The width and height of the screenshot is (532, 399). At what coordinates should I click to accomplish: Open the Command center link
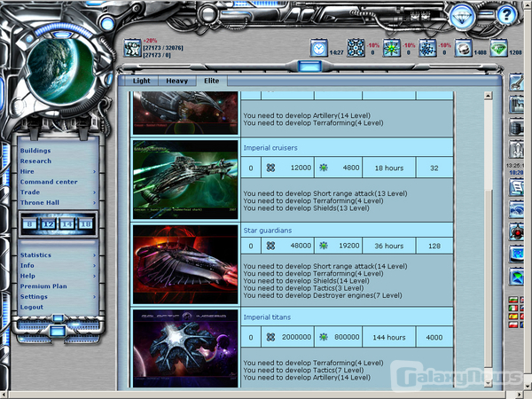click(49, 182)
